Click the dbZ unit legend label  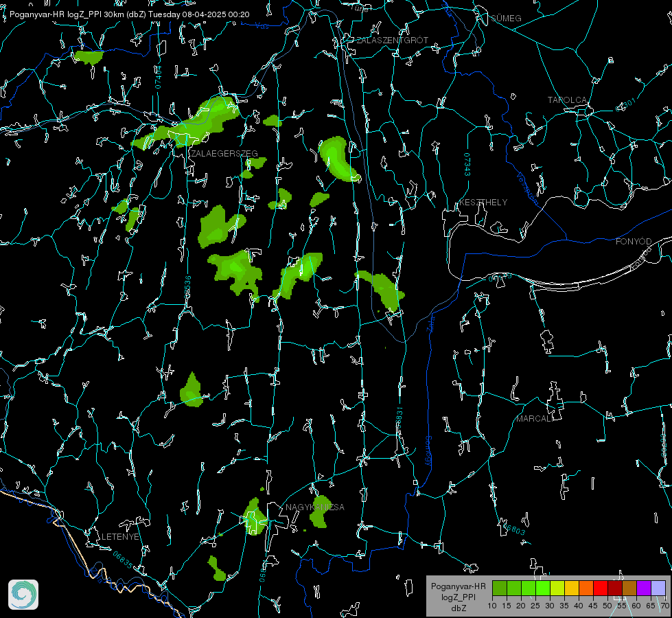(459, 608)
